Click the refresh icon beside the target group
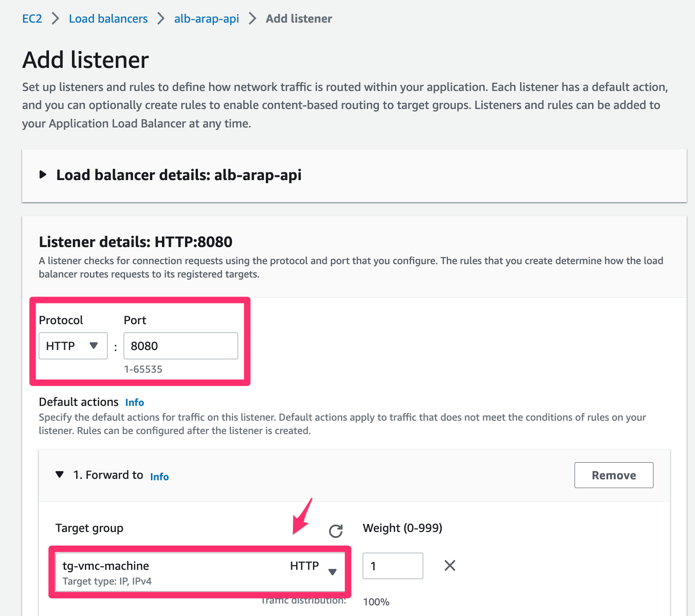This screenshot has height=616, width=695. pos(336,531)
